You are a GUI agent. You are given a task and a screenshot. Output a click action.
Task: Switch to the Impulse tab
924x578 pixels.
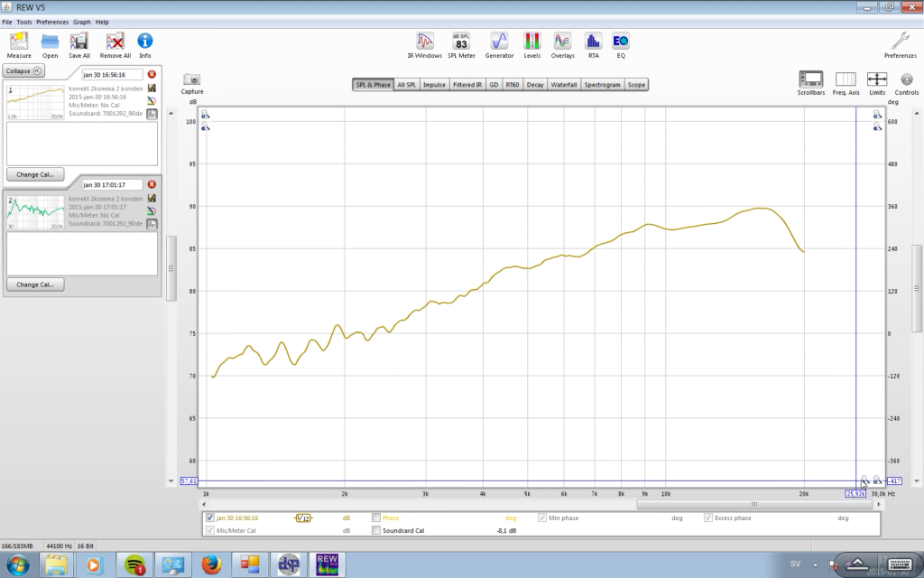pyautogui.click(x=434, y=85)
